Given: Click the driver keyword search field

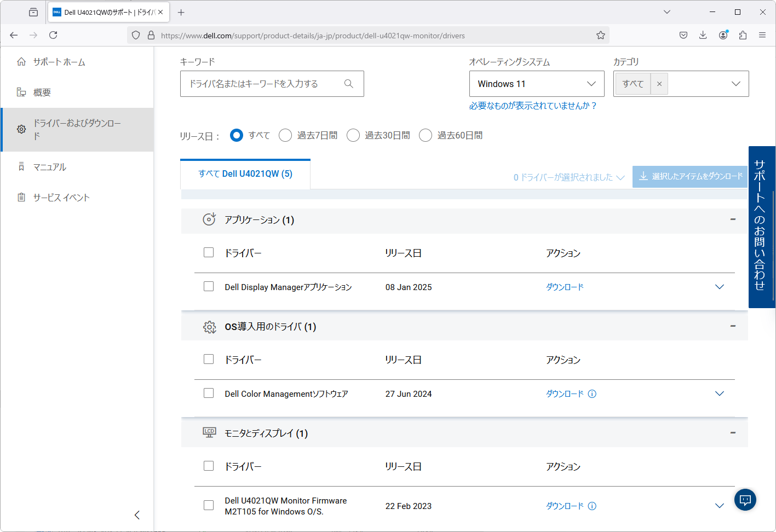Looking at the screenshot, I should click(272, 84).
